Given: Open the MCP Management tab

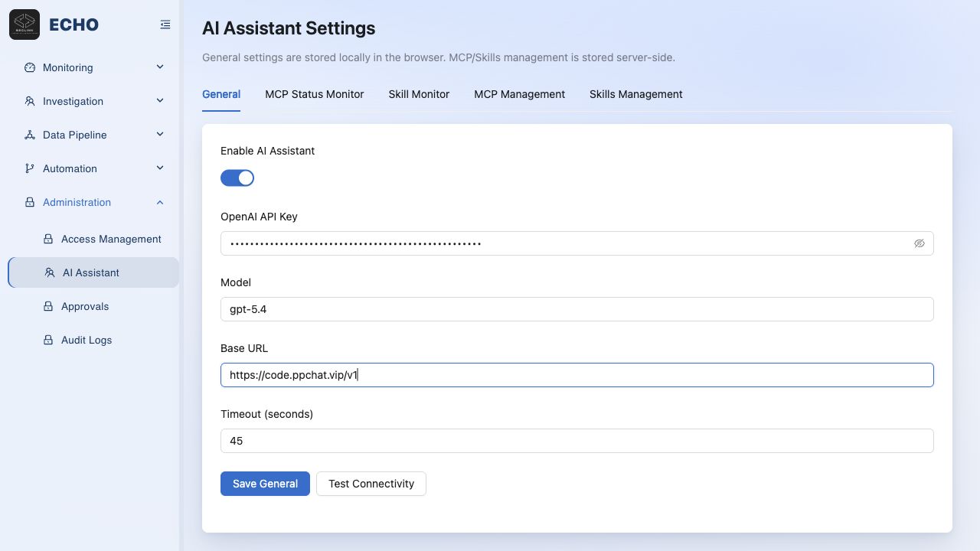Looking at the screenshot, I should click(x=519, y=94).
